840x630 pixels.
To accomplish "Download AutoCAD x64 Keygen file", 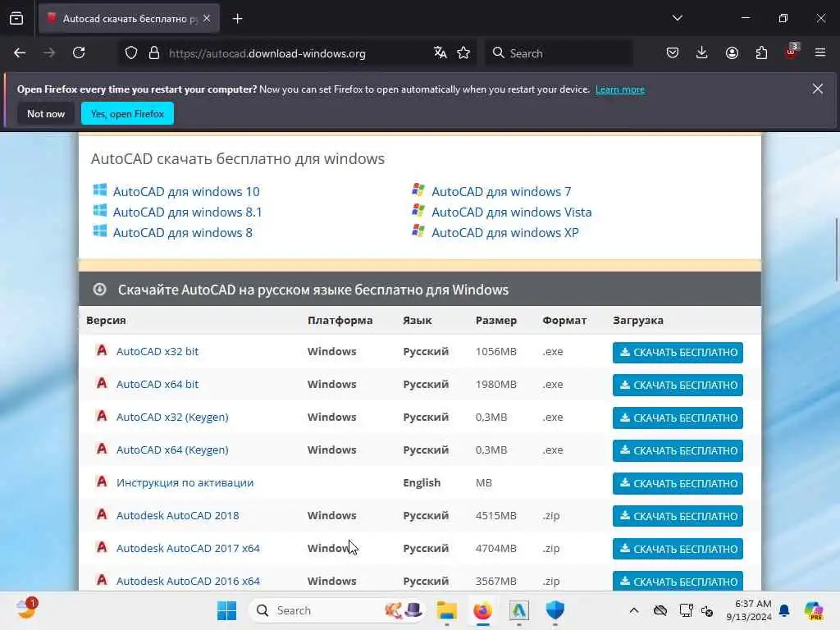I will (x=678, y=450).
